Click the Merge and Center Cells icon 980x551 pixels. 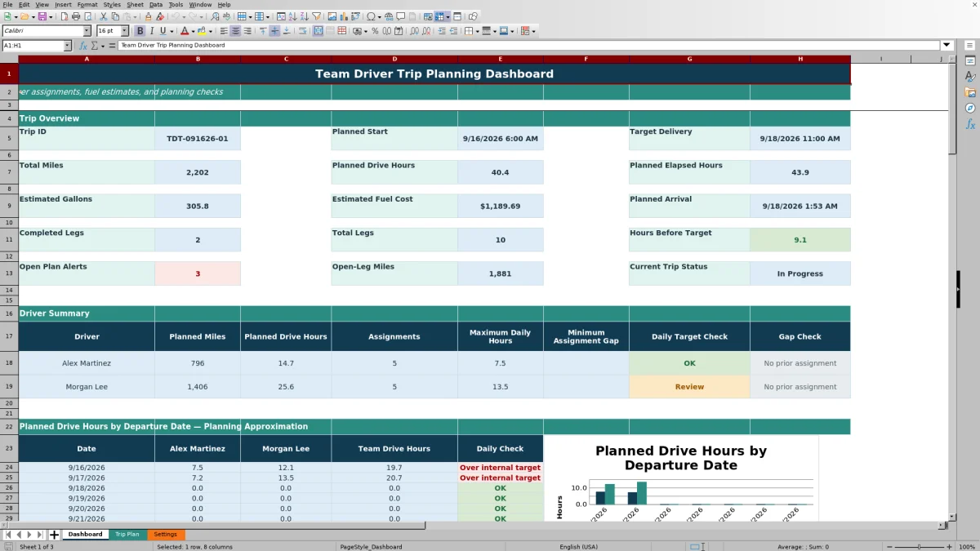point(318,31)
